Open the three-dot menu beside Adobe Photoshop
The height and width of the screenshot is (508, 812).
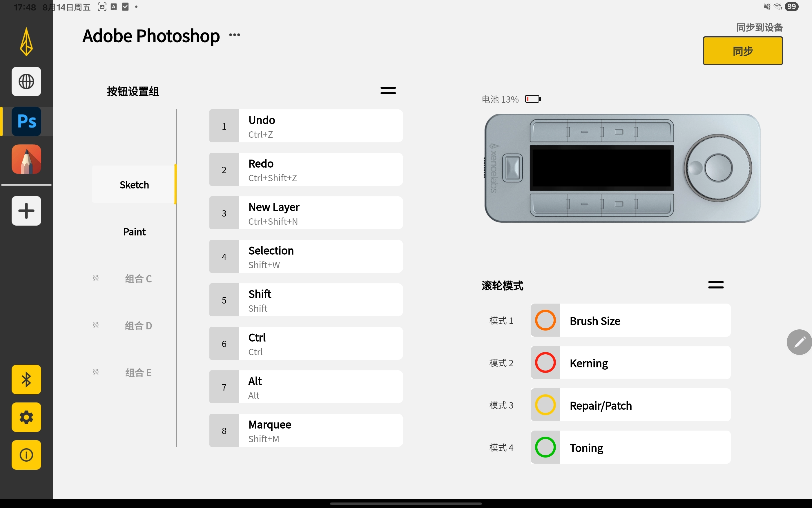pos(235,35)
